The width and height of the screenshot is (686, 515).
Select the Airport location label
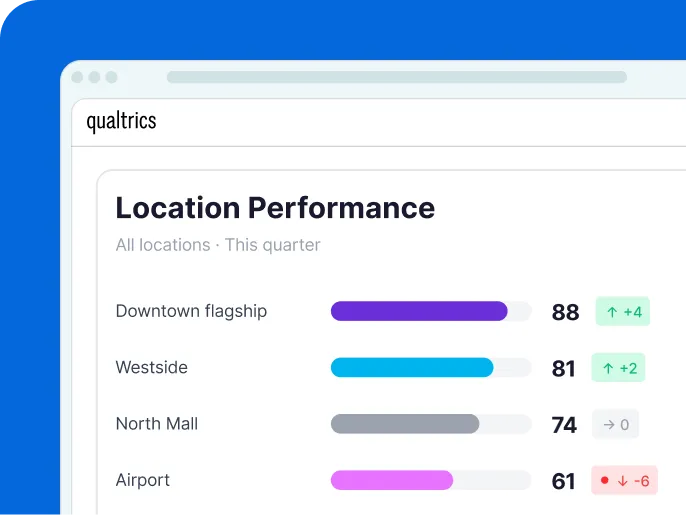tap(142, 480)
